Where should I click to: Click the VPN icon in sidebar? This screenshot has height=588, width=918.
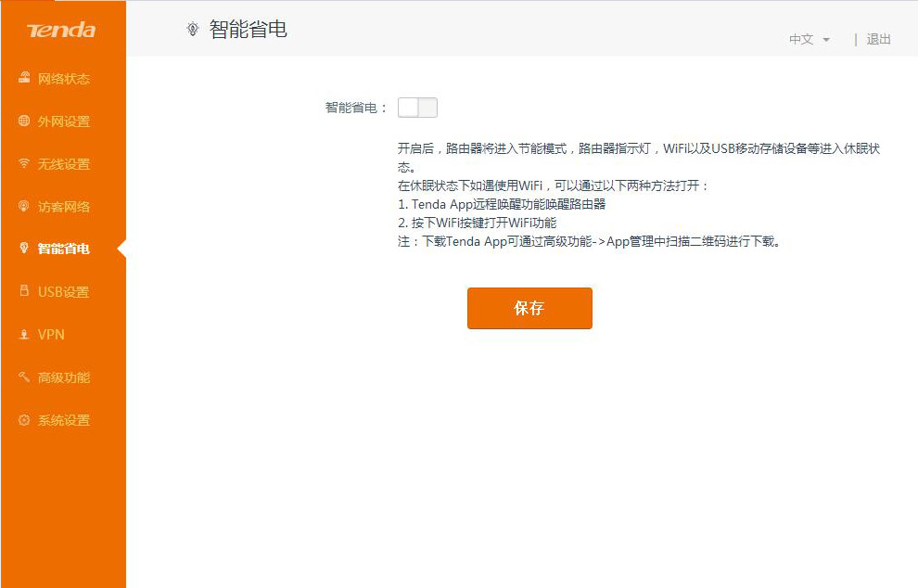[24, 335]
